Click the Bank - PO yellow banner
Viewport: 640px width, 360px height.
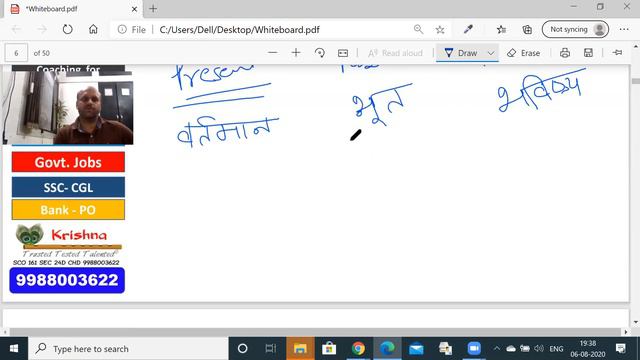pyautogui.click(x=68, y=210)
